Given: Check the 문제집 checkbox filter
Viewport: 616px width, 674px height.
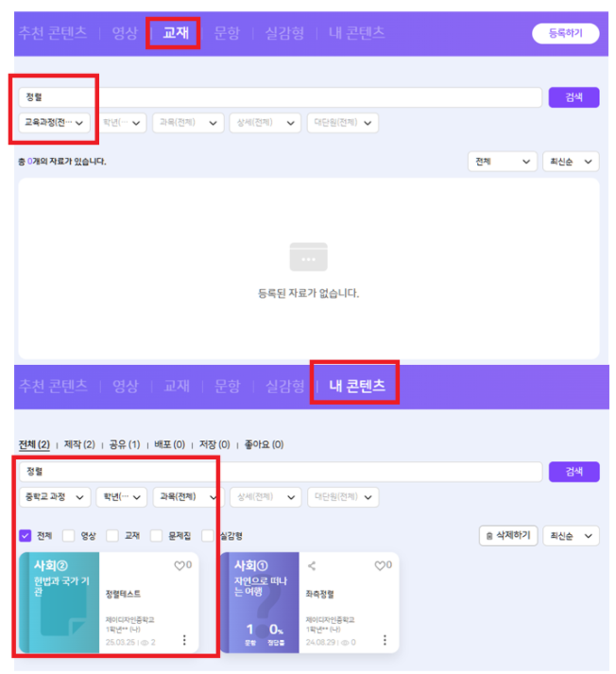Looking at the screenshot, I should [x=156, y=536].
